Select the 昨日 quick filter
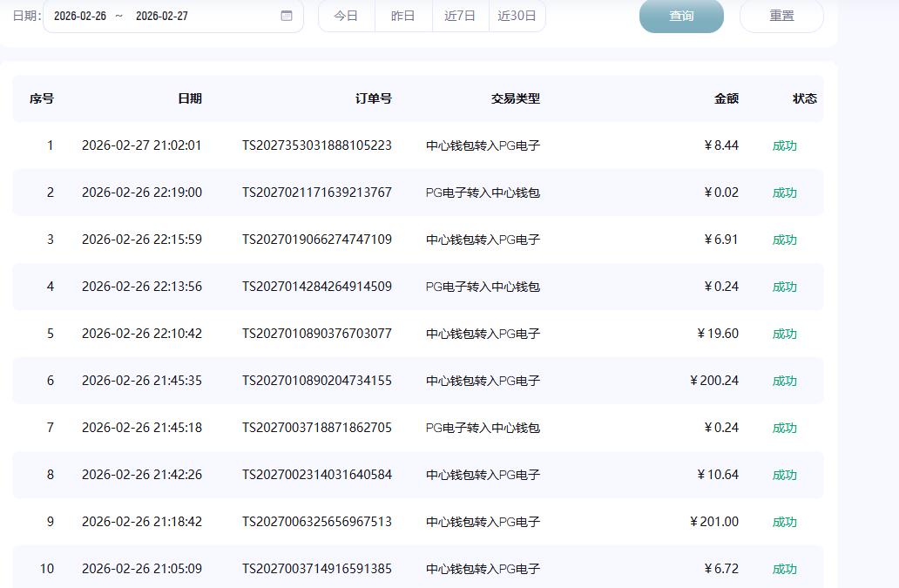This screenshot has width=899, height=588. (x=402, y=16)
